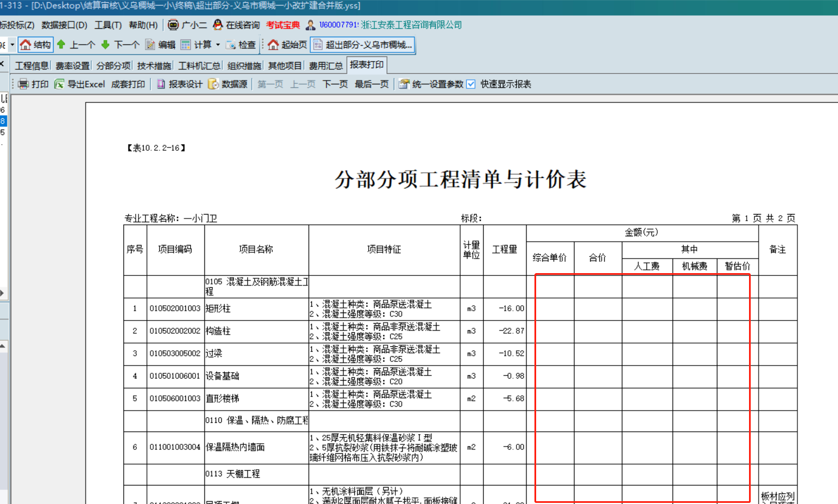Jump to 最后一页 last page
The width and height of the screenshot is (838, 504).
[x=372, y=84]
